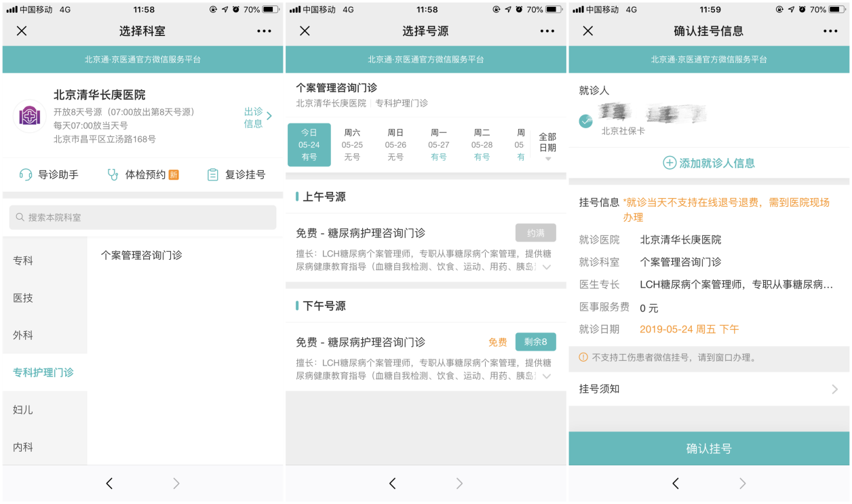Tap the 体检预约 stethoscope icon
852x504 pixels.
113,175
